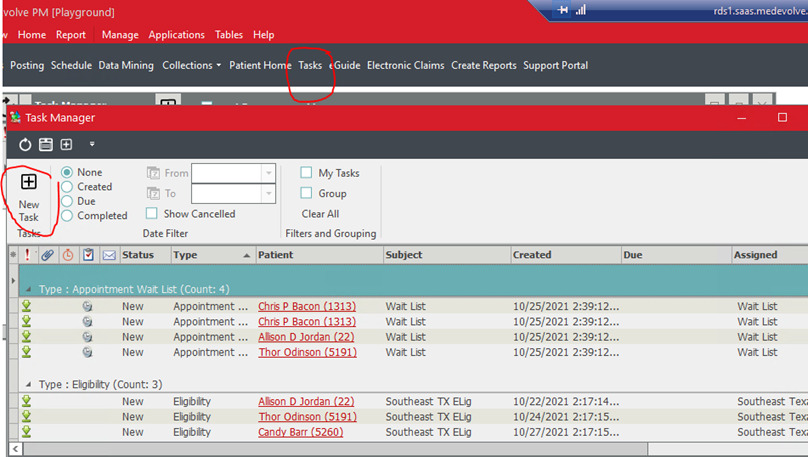808x457 pixels.
Task: Select the Created date filter radio button
Action: [x=67, y=187]
